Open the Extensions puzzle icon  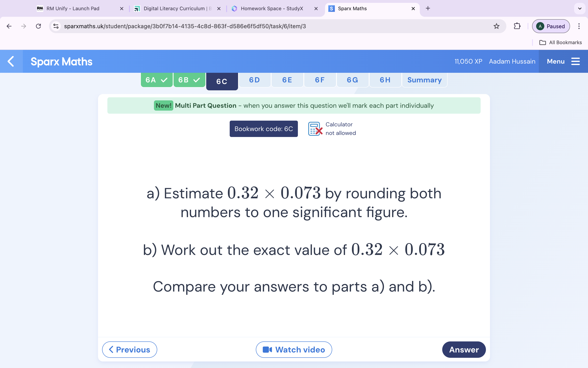517,26
